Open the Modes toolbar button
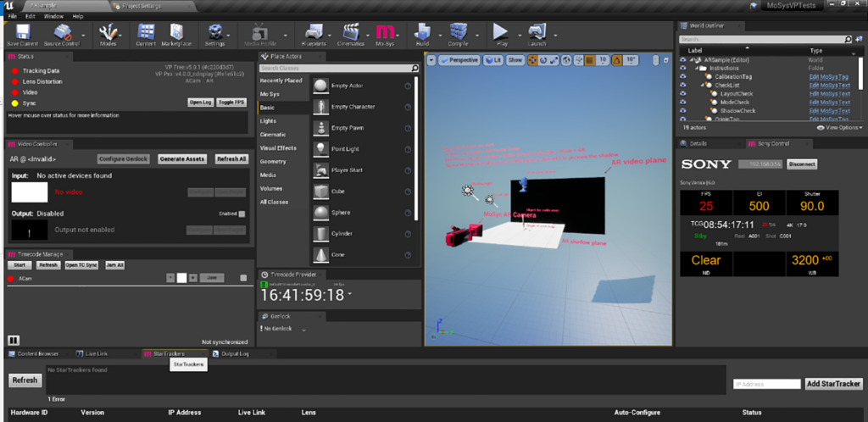Screen dimensions: 868x422 tap(108, 34)
